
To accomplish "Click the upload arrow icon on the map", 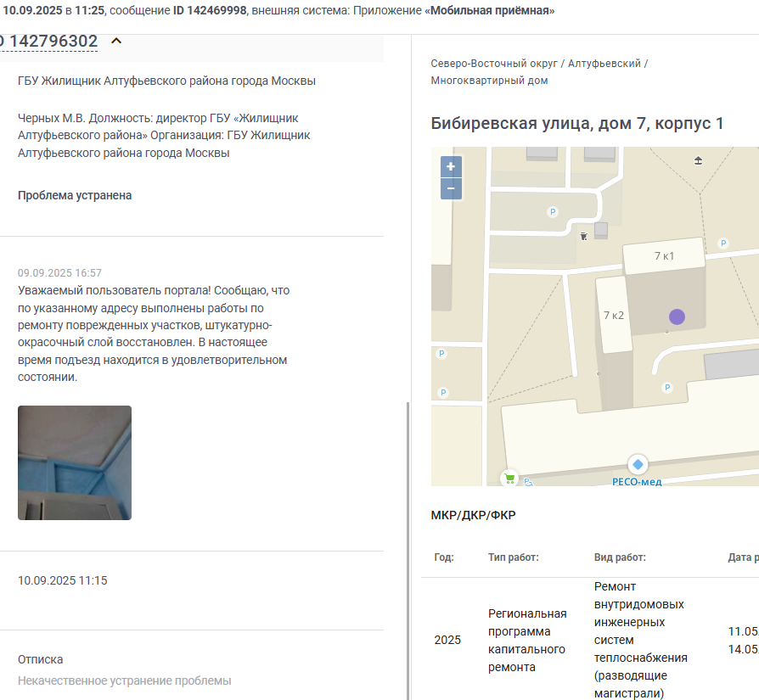I will [698, 160].
